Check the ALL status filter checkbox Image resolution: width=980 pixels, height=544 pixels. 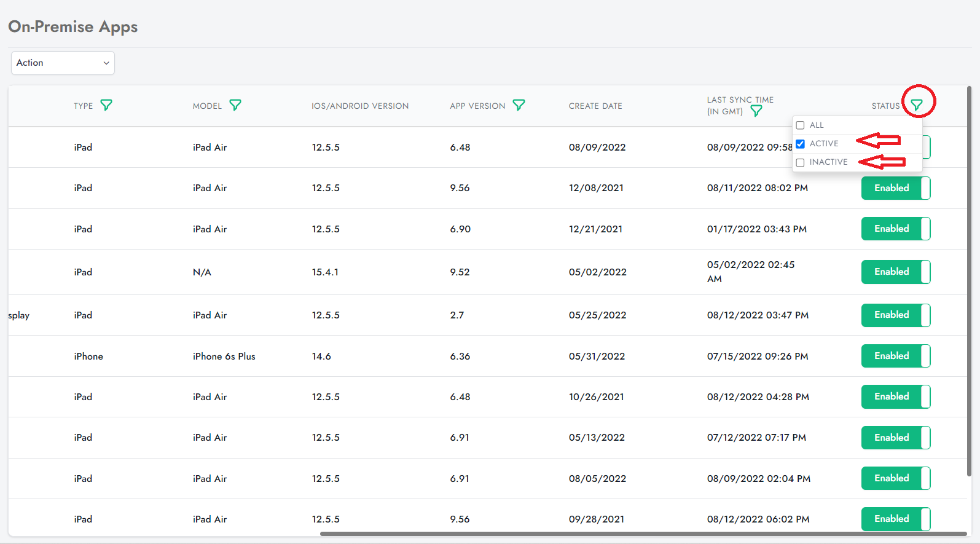point(800,125)
